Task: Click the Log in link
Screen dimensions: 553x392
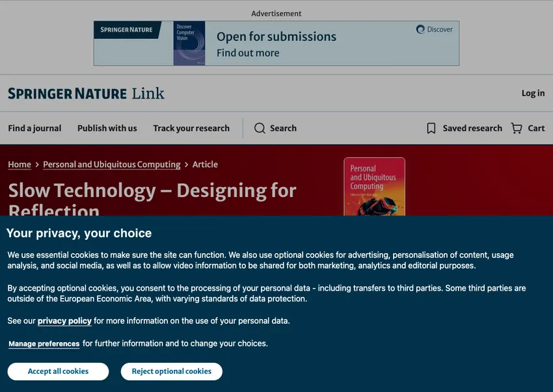Action: click(x=533, y=93)
